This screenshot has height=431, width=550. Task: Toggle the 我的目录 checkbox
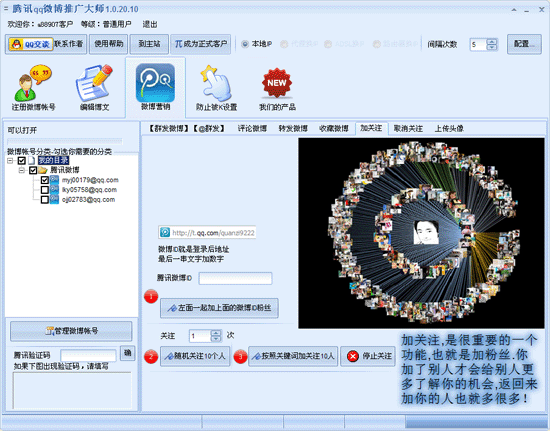[22, 161]
